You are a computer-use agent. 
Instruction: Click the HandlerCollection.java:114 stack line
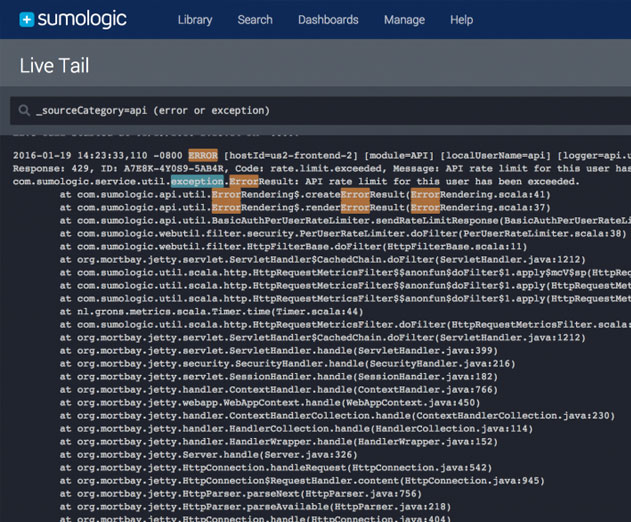coord(296,429)
